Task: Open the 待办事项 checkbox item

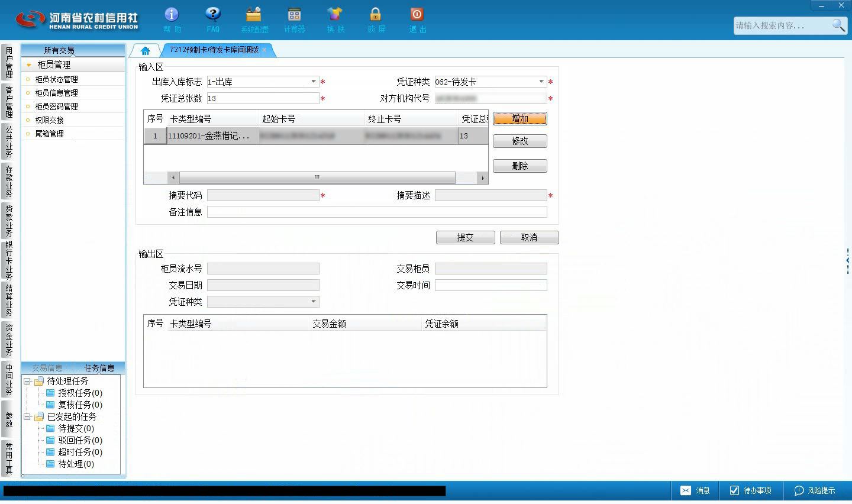Action: (750, 490)
